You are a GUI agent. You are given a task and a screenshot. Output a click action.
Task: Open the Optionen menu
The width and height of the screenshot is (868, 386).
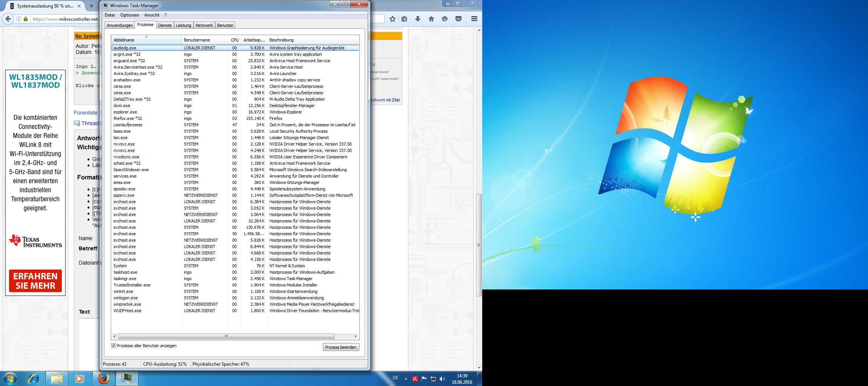pos(130,15)
